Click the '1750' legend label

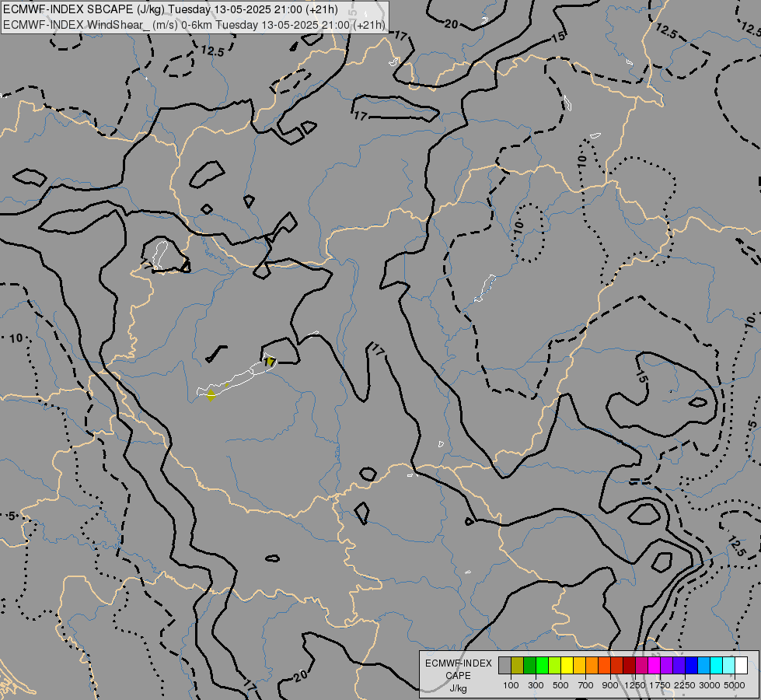pyautogui.click(x=660, y=685)
